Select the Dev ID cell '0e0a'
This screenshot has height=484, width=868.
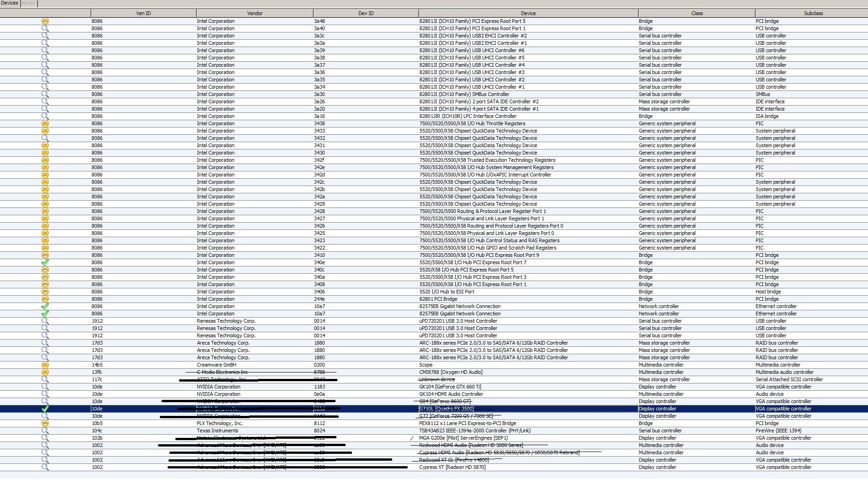click(366, 394)
